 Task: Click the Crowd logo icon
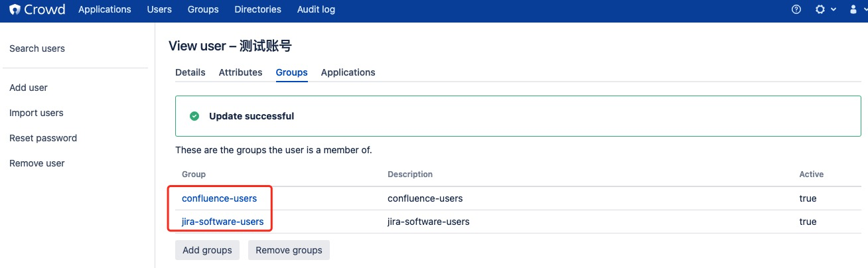[x=14, y=9]
